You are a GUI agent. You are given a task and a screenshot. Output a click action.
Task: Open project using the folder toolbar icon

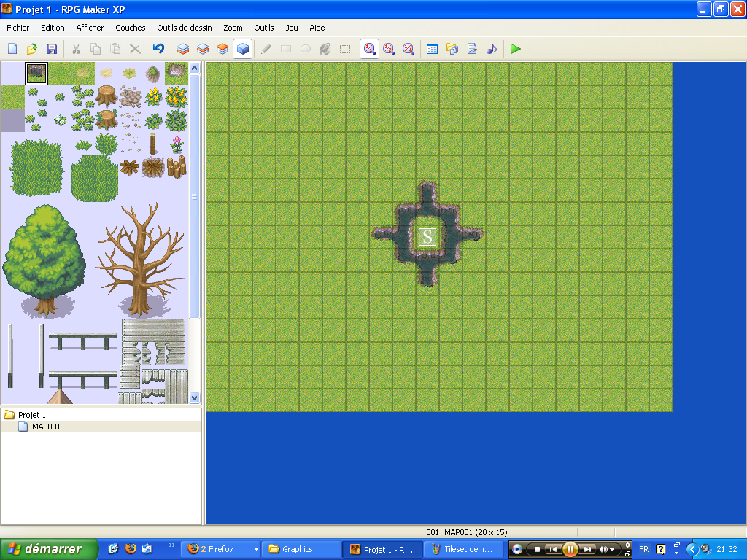pos(32,49)
